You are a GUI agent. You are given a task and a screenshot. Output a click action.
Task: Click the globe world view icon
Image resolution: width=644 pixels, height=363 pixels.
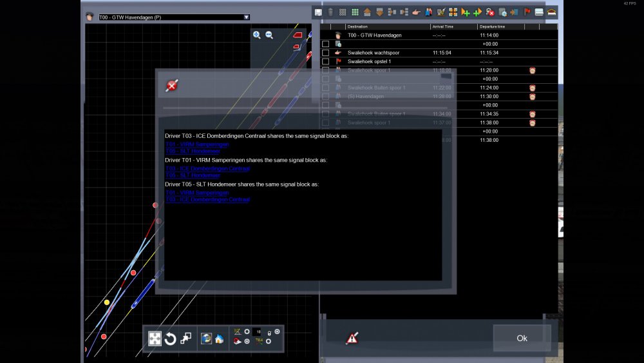(x=206, y=338)
